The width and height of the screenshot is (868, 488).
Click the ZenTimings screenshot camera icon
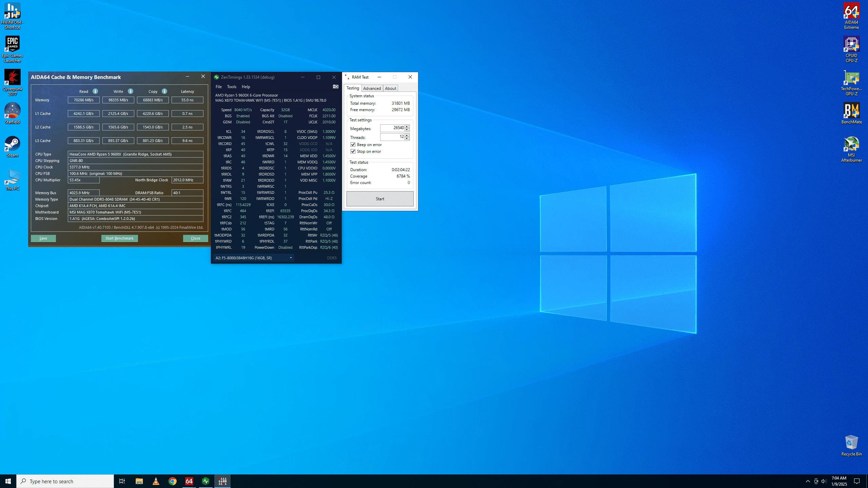pyautogui.click(x=335, y=87)
